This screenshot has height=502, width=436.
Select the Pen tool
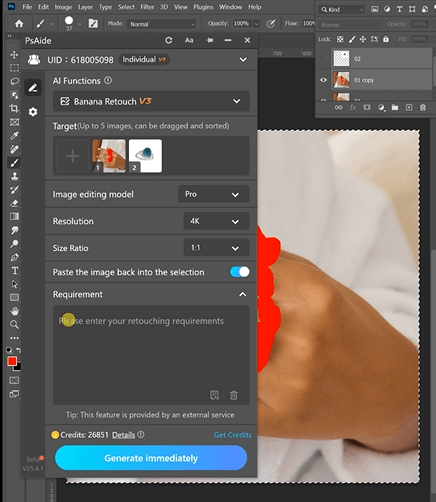[x=14, y=257]
